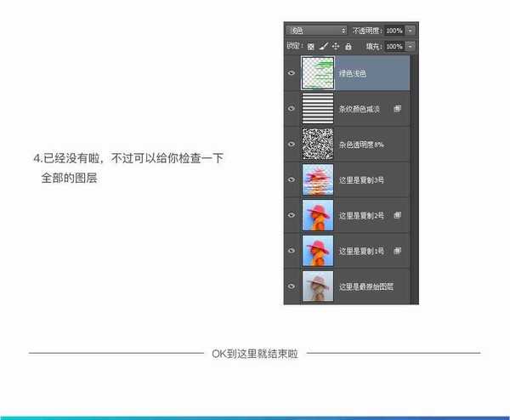Open the opacity 不透明度 slider arrow
Image resolution: width=510 pixels, height=420 pixels.
[x=411, y=31]
